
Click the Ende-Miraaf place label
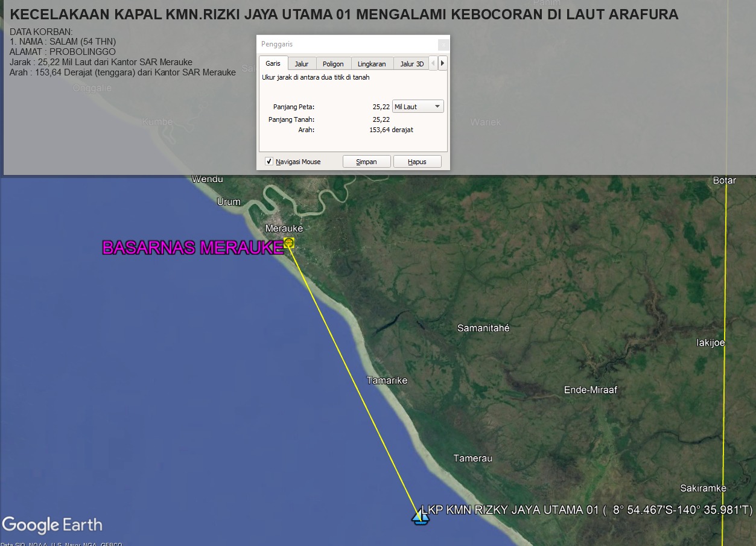coord(591,390)
